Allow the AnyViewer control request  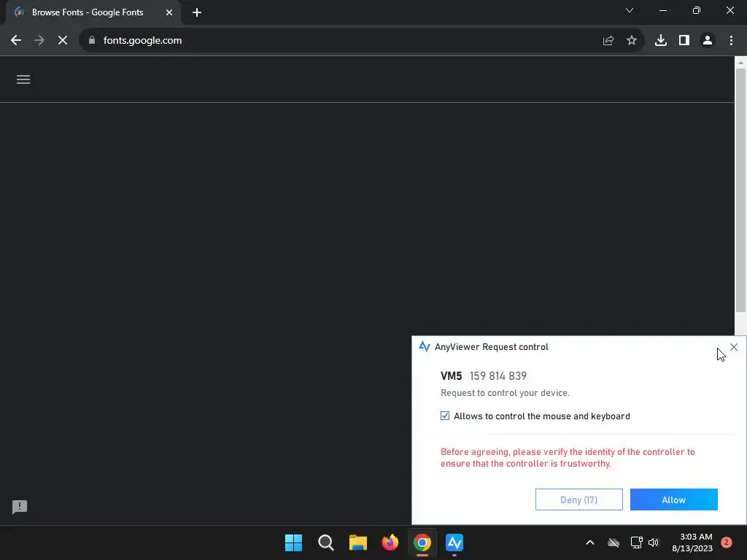click(x=673, y=499)
